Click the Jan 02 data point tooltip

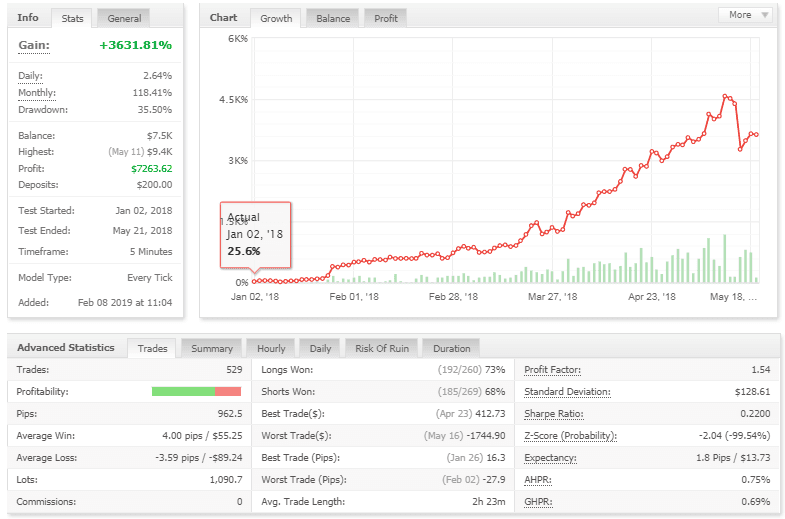pos(255,235)
